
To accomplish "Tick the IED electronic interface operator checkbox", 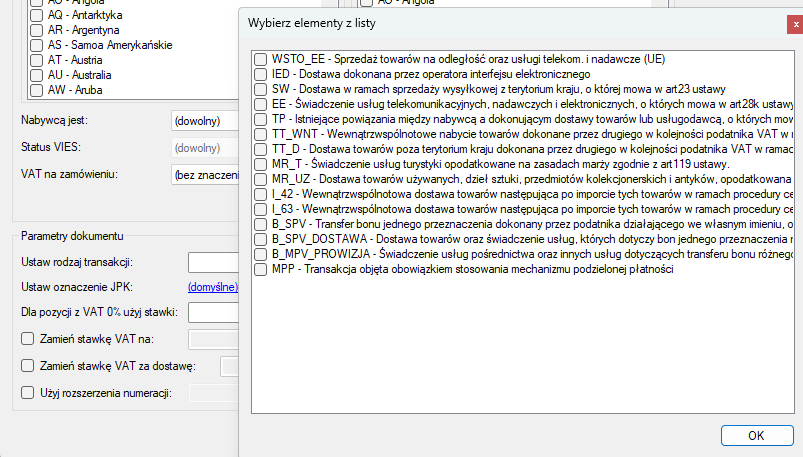I will (x=261, y=74).
